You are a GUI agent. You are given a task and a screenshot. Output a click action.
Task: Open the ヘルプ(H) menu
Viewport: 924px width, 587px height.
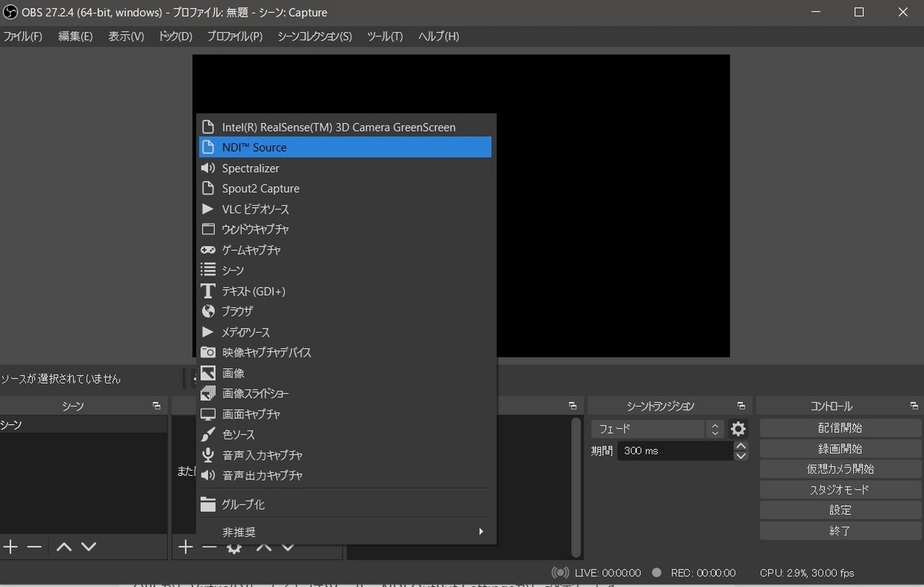click(439, 36)
